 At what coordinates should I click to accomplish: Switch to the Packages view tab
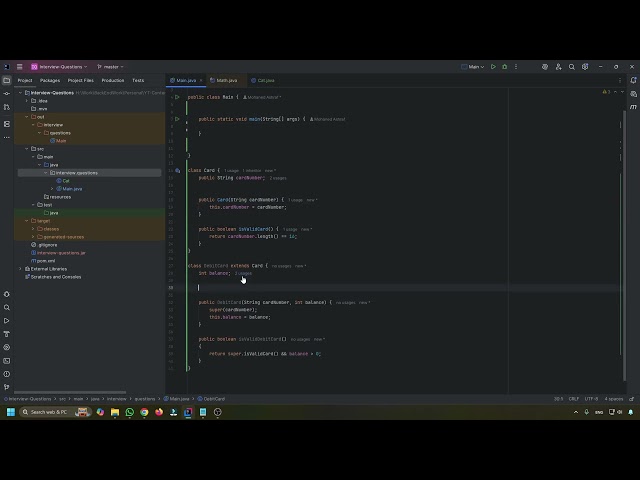[50, 80]
